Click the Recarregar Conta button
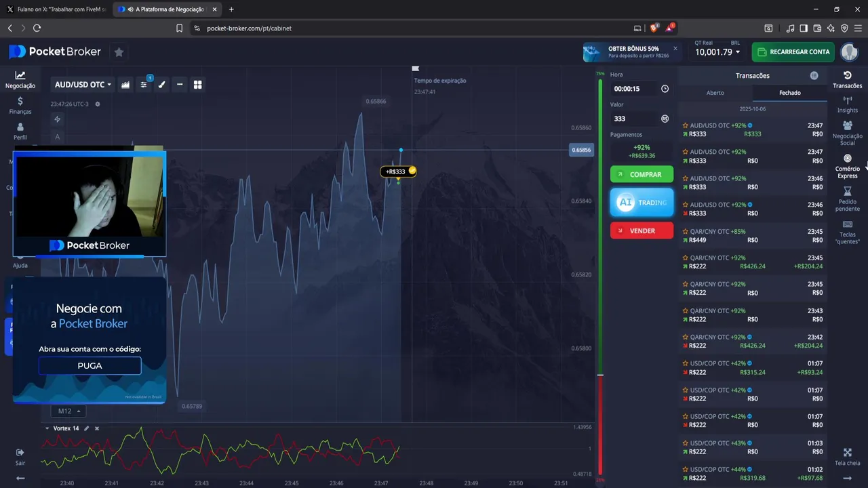 (x=793, y=52)
